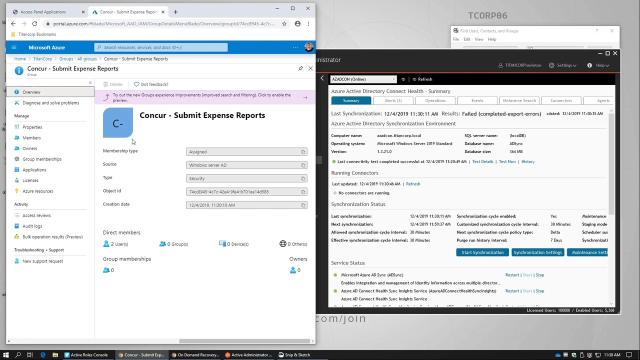640x360 pixels.
Task: Select the Operations tab
Action: [435, 100]
